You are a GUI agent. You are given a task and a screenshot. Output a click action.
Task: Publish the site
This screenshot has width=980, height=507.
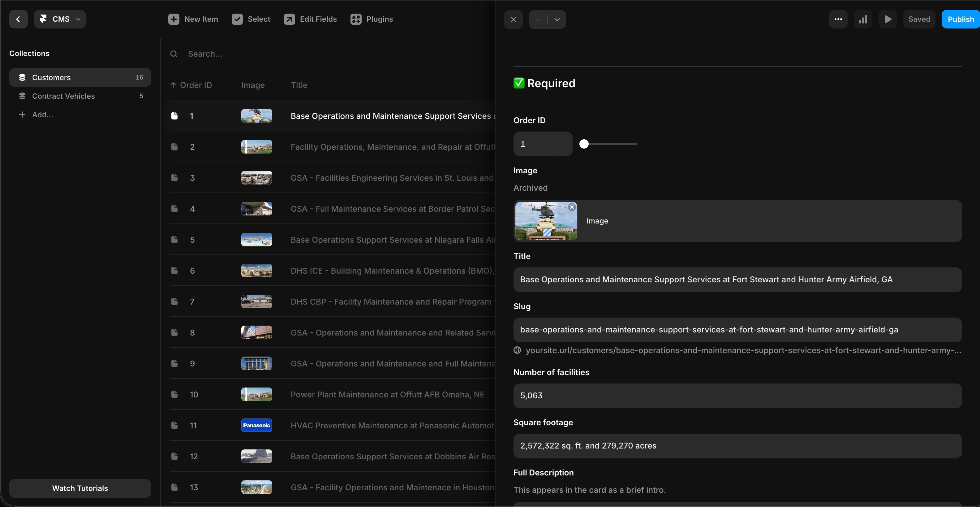pyautogui.click(x=960, y=19)
